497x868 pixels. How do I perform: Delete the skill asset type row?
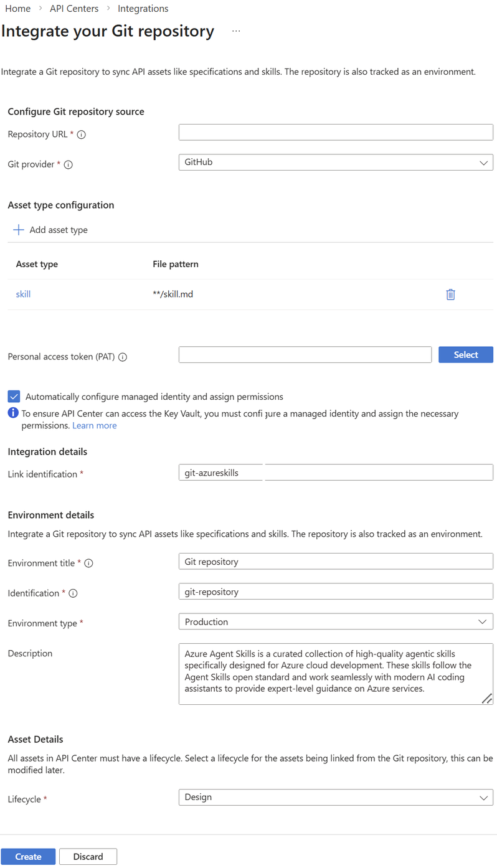tap(450, 295)
